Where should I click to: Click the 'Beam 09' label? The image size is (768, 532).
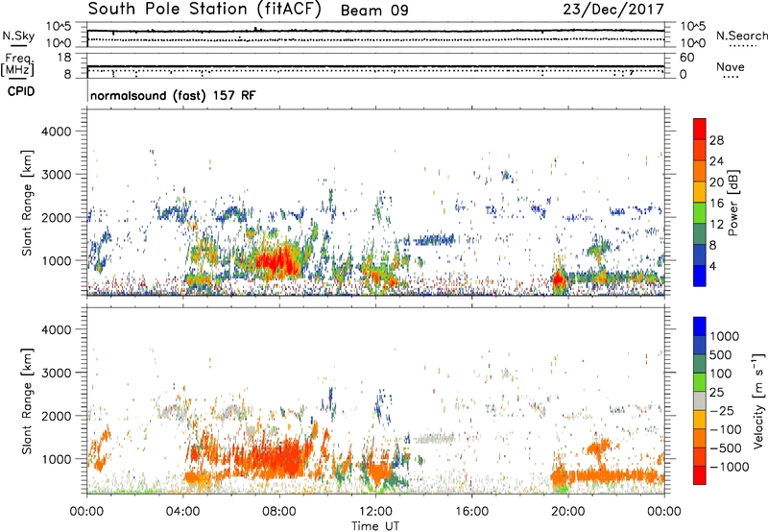click(374, 11)
